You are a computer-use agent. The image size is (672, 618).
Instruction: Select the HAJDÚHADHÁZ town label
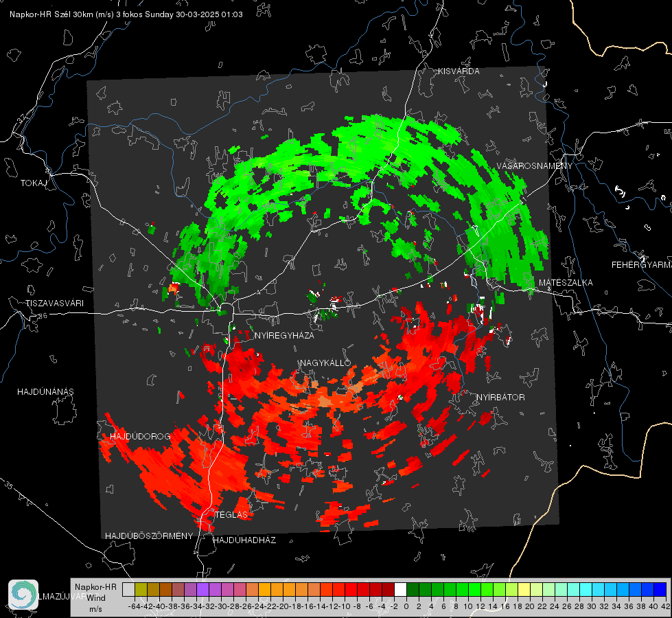[244, 540]
